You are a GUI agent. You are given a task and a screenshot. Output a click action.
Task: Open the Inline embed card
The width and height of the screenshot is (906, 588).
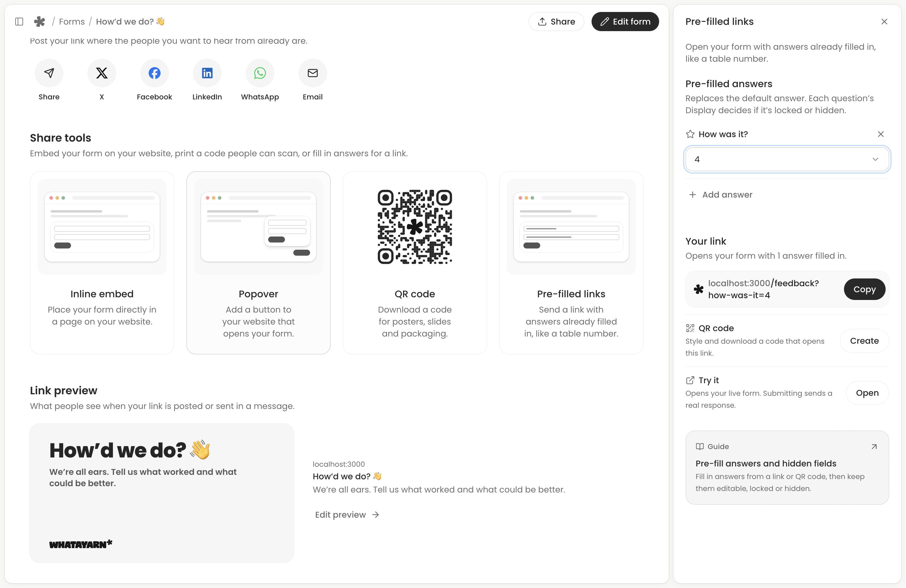[102, 263]
